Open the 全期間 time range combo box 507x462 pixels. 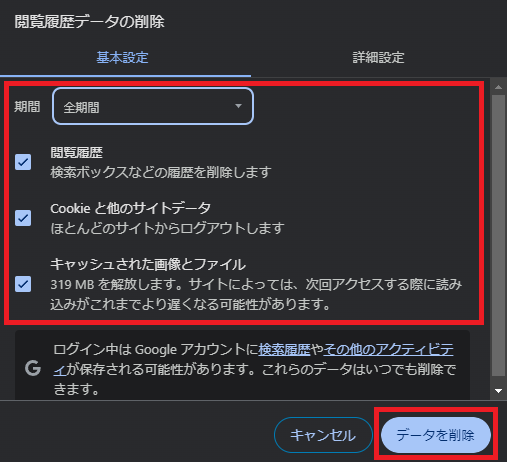(153, 106)
